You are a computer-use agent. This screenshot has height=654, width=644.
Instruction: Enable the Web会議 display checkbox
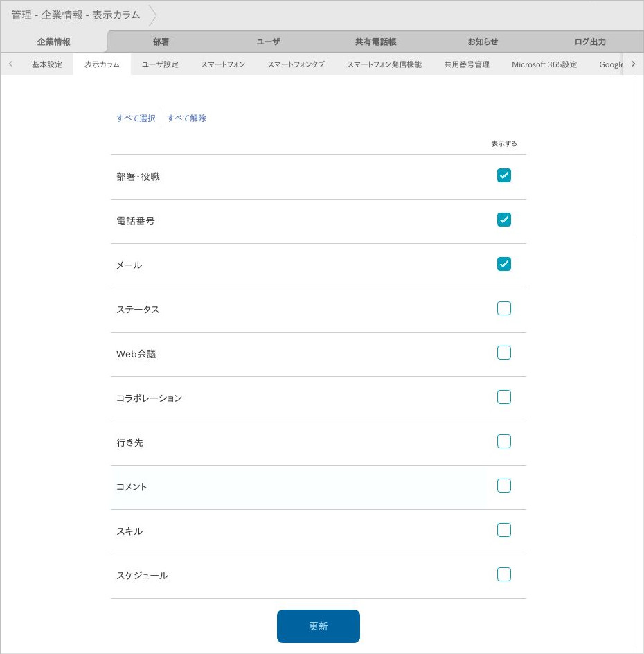pyautogui.click(x=503, y=353)
